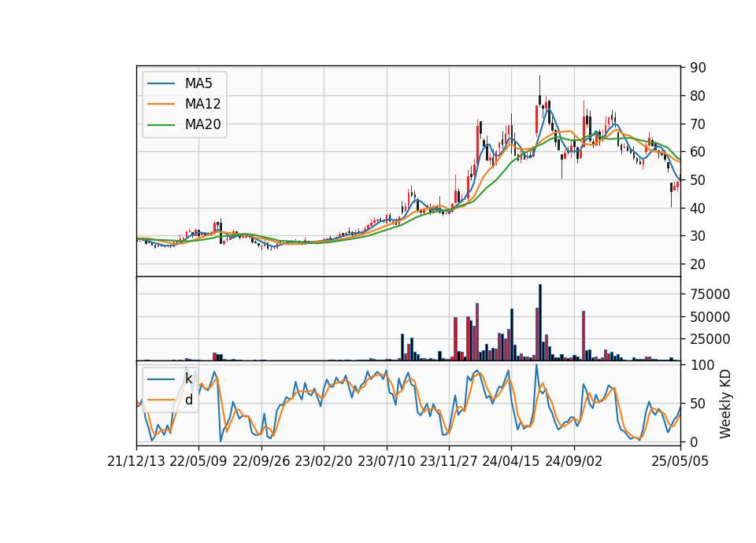The height and width of the screenshot is (543, 756).
Task: Click the 23/11/27 date tick label
Action: tap(449, 462)
